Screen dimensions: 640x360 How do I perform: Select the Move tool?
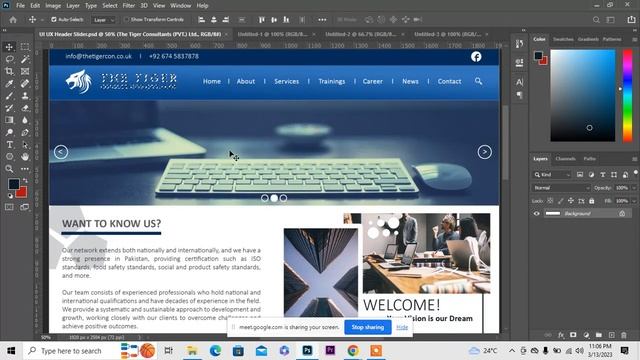click(9, 47)
